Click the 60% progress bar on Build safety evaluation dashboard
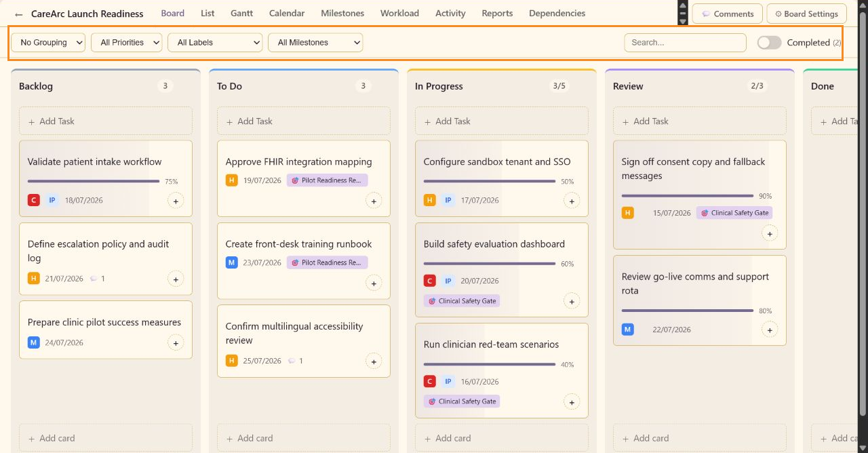This screenshot has width=868, height=453. pos(490,263)
